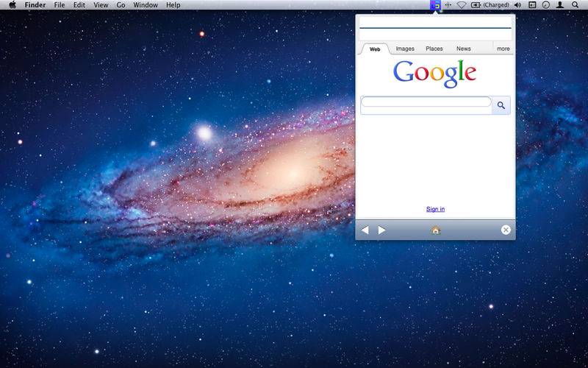
Task: Open the View menu
Action: pos(101,5)
